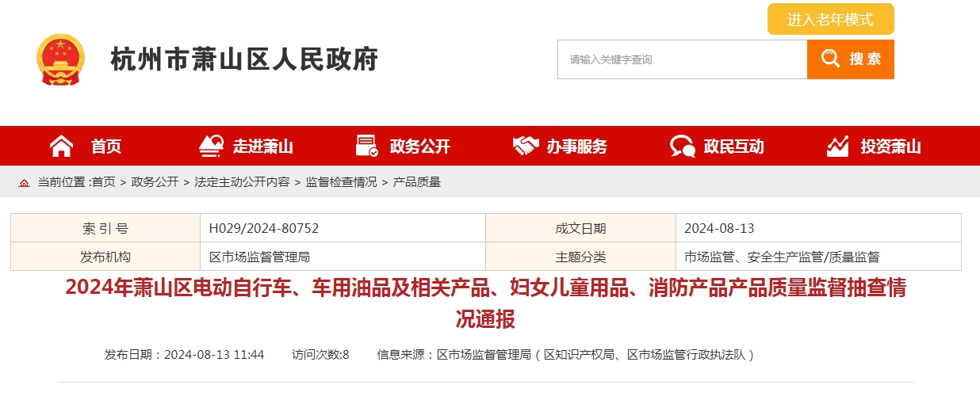This screenshot has width=980, height=400.
Task: Click the chart icon for 投资萧山
Action: pyautogui.click(x=838, y=146)
